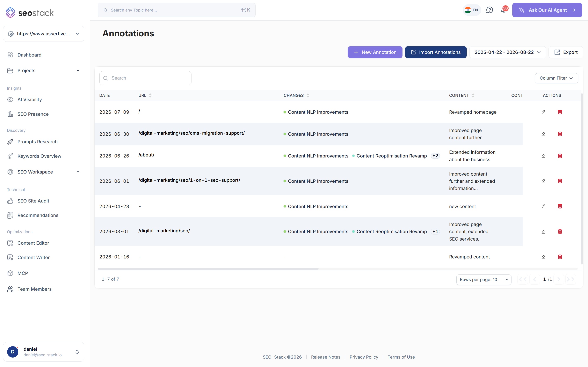Launch Content Writer
The height and width of the screenshot is (367, 588).
(x=34, y=258)
